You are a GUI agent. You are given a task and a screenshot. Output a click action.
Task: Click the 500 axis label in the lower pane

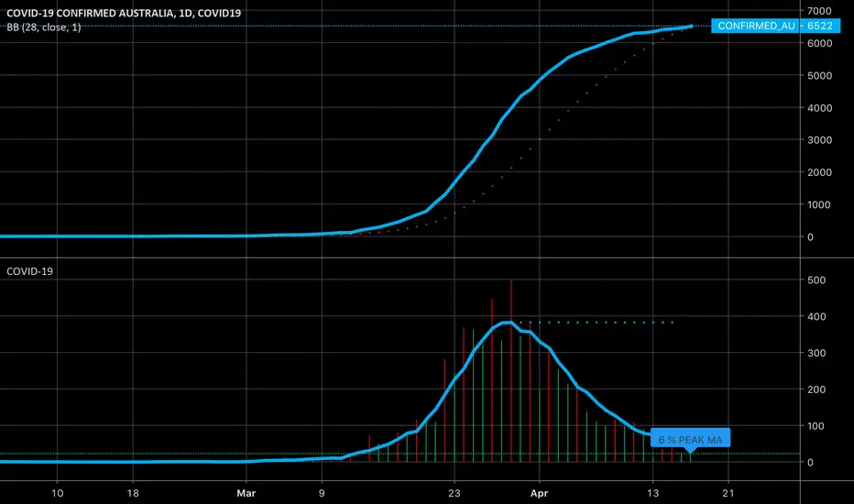click(816, 280)
